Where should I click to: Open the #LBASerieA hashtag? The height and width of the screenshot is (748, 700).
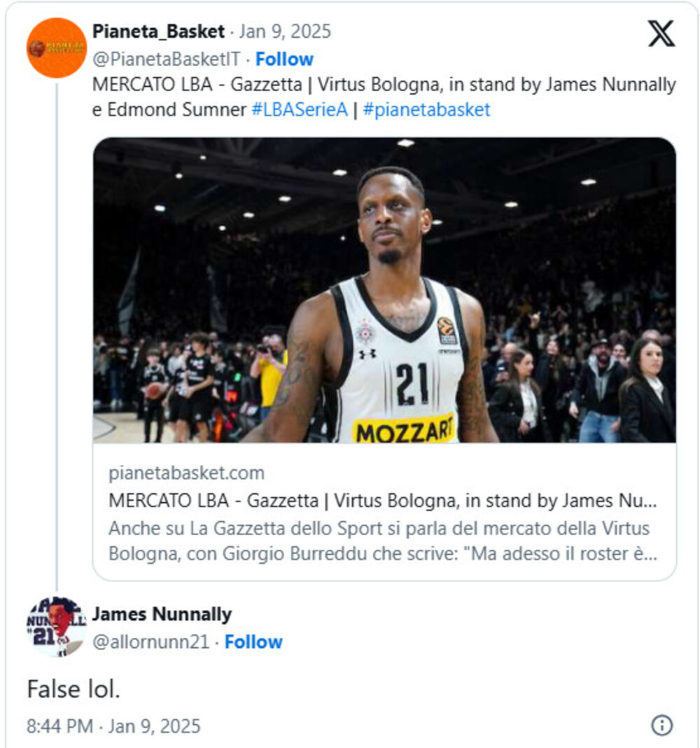coord(300,110)
